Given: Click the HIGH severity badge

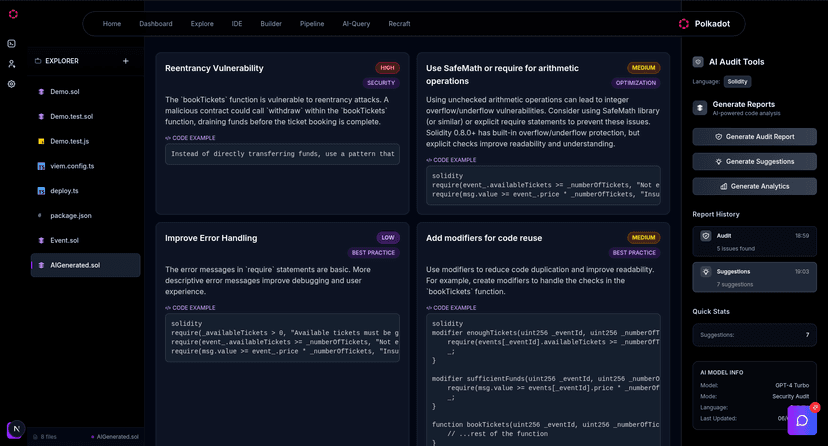Looking at the screenshot, I should 388,68.
